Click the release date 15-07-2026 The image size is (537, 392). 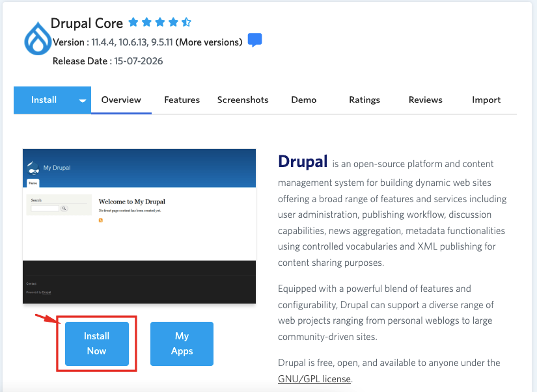point(139,61)
